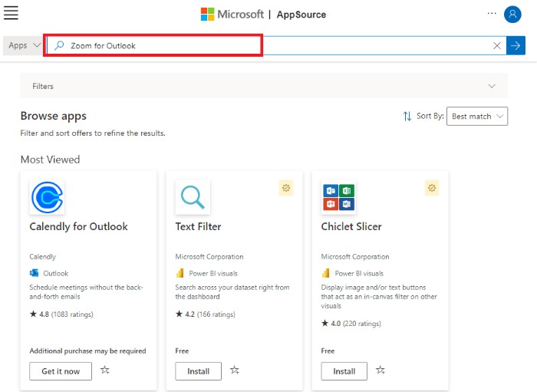Open the user account profile icon
537x392 pixels.
click(x=512, y=15)
